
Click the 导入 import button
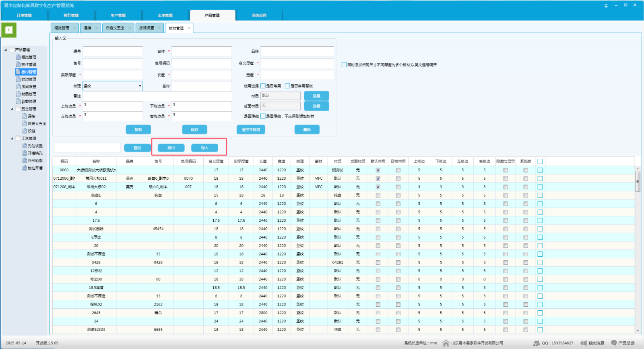point(204,148)
